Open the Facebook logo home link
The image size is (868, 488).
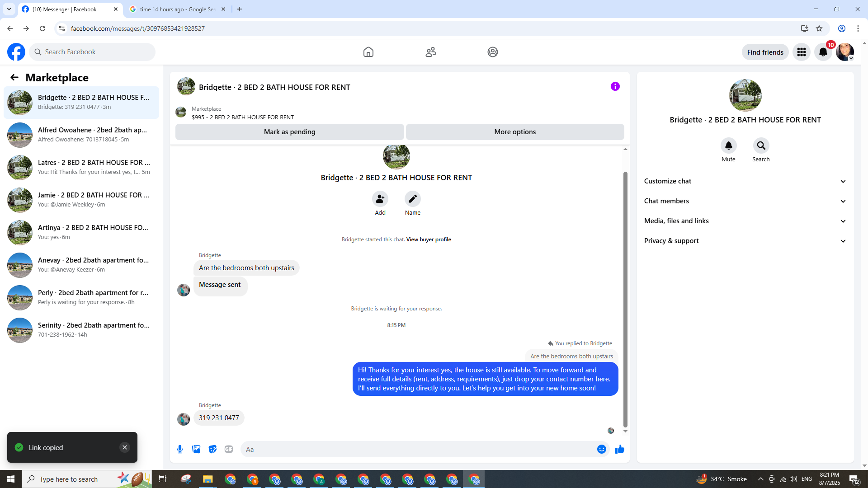[x=16, y=52]
